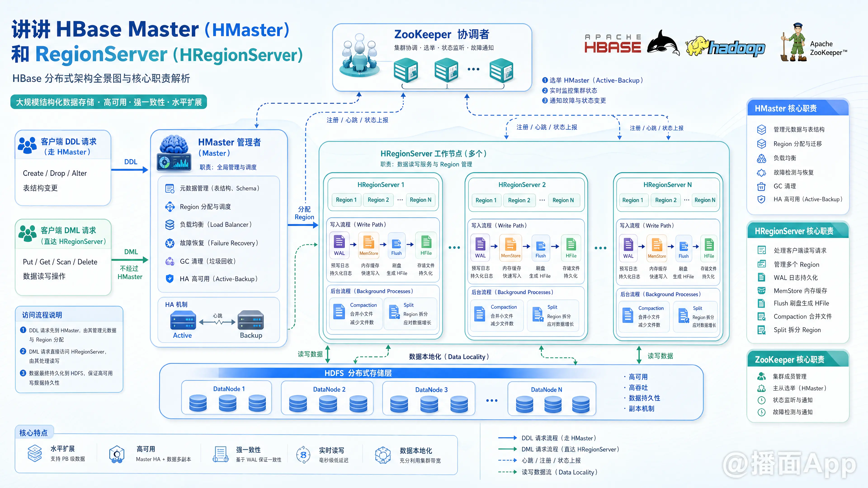
Task: Click the 核心特点 tab label
Action: (x=34, y=432)
